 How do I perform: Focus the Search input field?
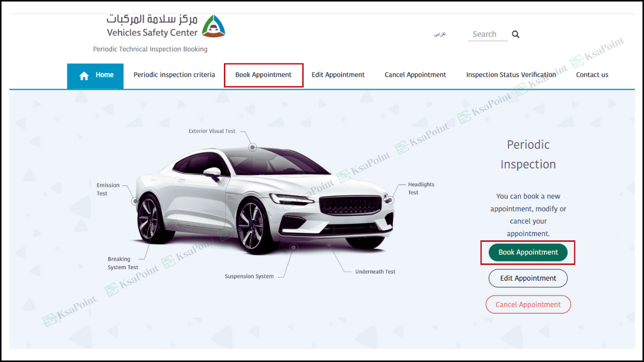pos(488,34)
